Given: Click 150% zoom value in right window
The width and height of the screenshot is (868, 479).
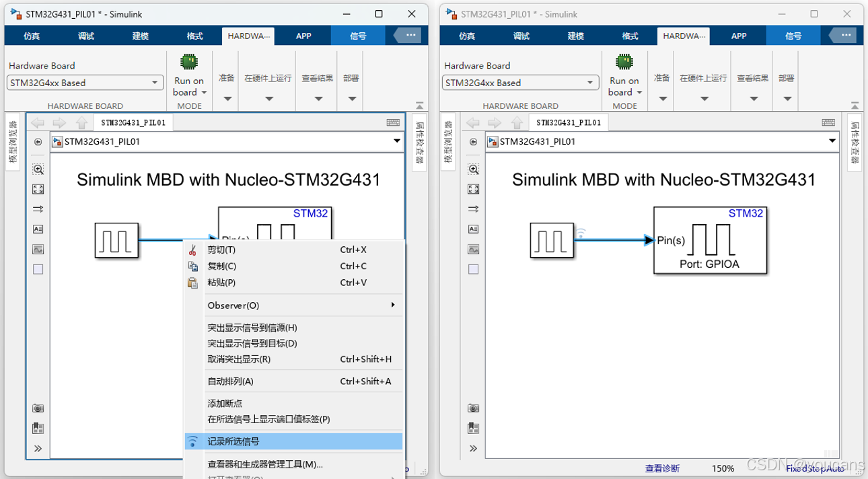Looking at the screenshot, I should [x=723, y=468].
